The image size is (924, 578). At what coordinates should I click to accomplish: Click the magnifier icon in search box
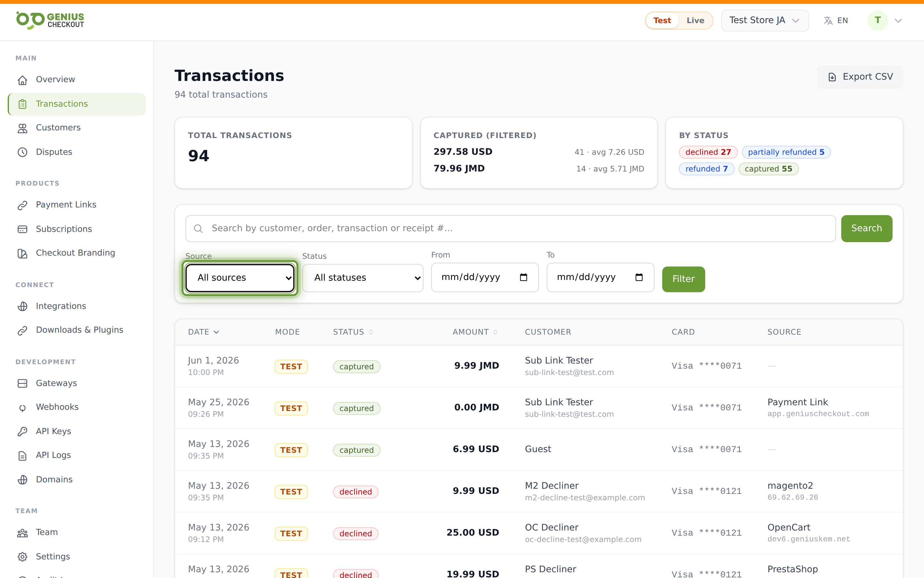[198, 229]
